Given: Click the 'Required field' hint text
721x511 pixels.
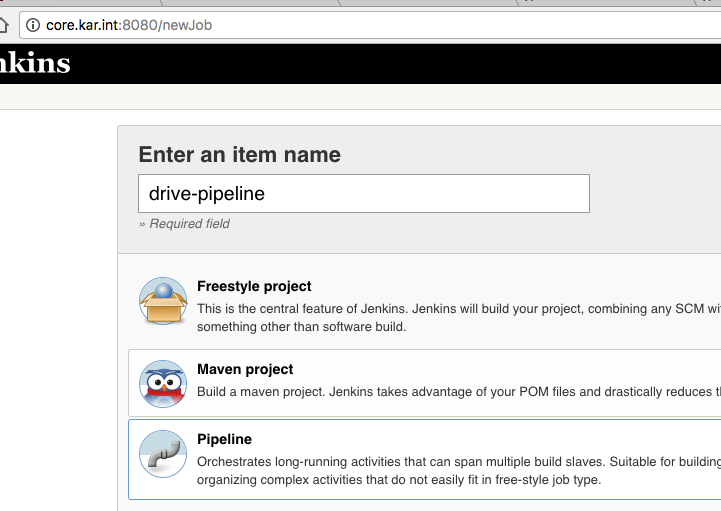Looking at the screenshot, I should coord(184,224).
